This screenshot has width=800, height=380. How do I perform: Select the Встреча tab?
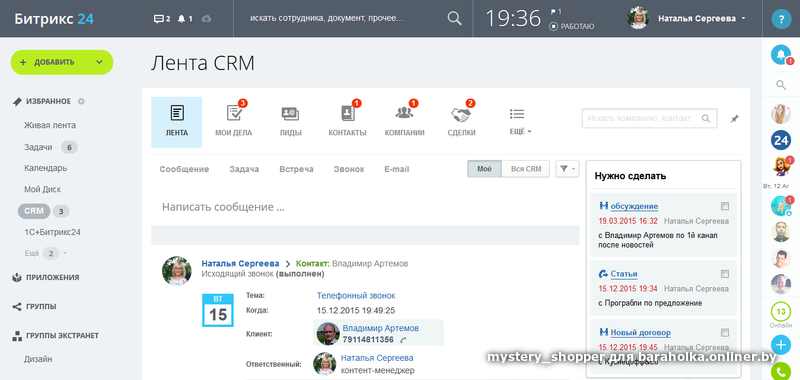coord(296,169)
